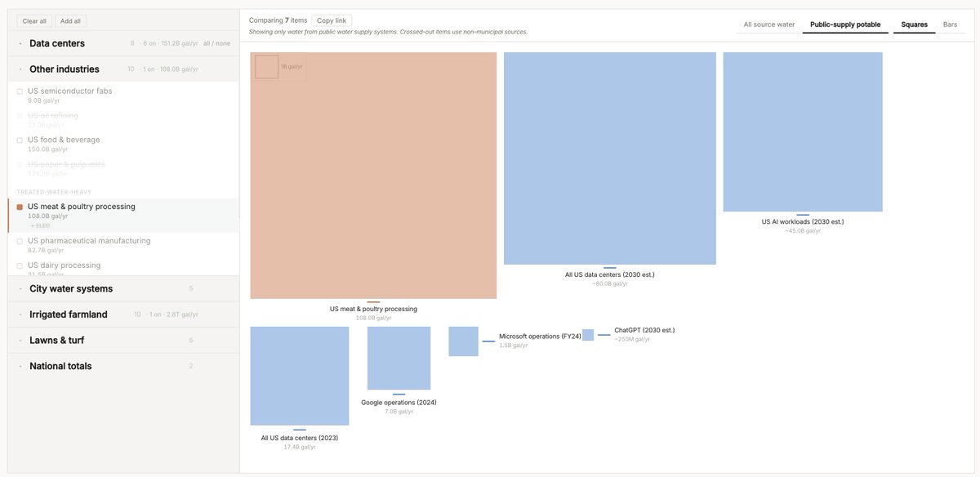Screen dimensions: 980x477
Task: Click the All US data centers 2030 square
Action: [x=610, y=158]
